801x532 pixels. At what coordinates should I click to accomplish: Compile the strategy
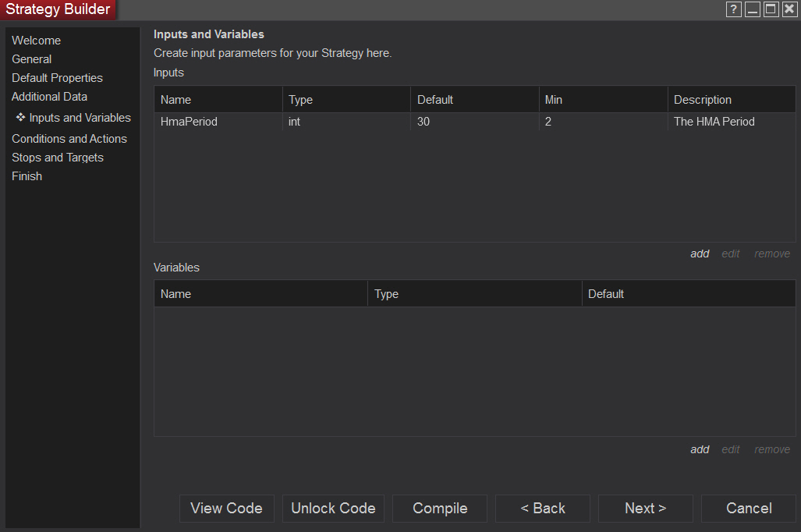tap(440, 509)
